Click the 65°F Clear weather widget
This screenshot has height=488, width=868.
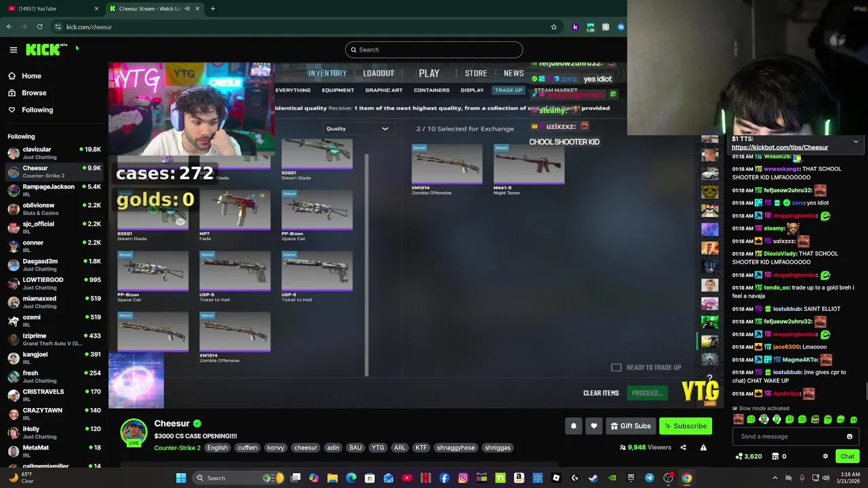pos(20,479)
